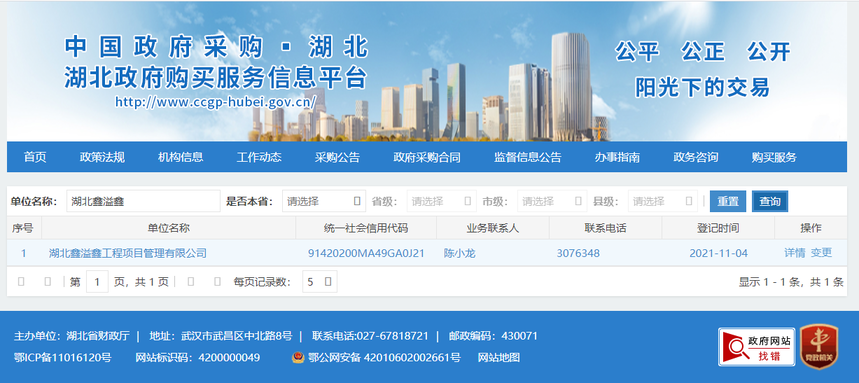
Task: Open the 采购公告 menu item
Action: [x=337, y=157]
